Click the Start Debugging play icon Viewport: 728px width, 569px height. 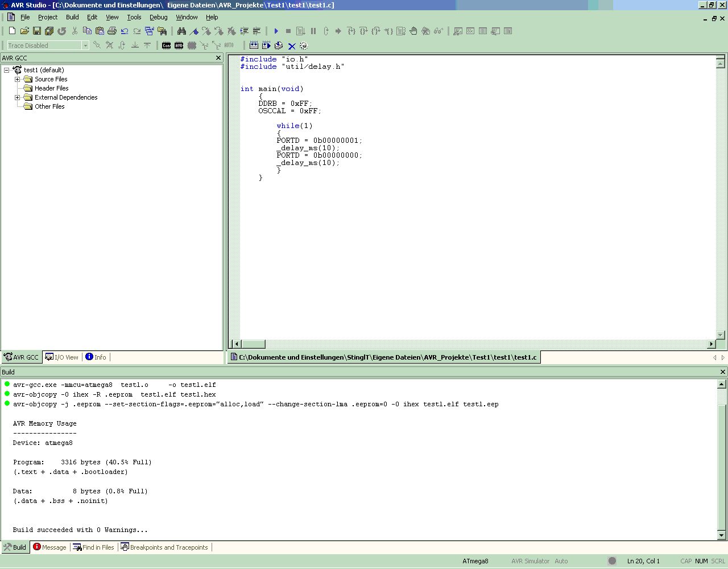(276, 31)
